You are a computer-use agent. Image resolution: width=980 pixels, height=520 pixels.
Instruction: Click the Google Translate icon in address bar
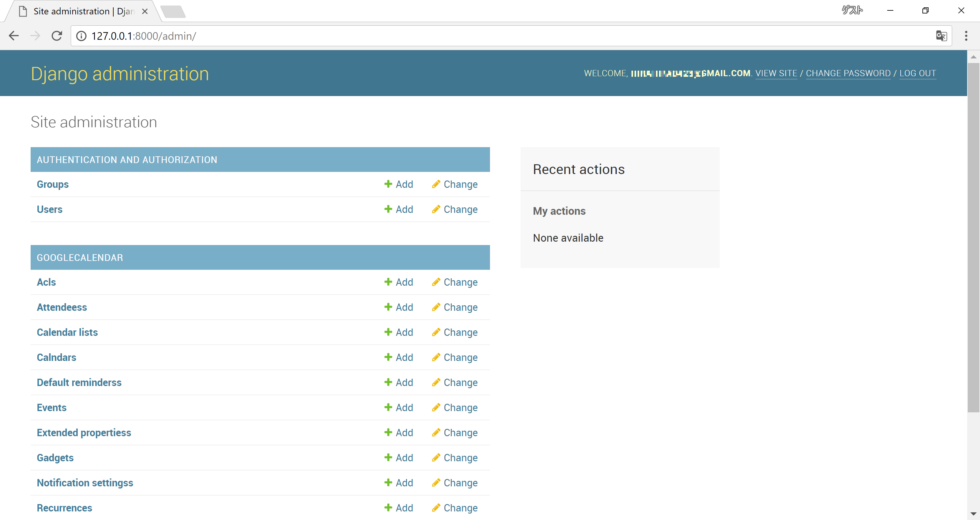point(941,36)
